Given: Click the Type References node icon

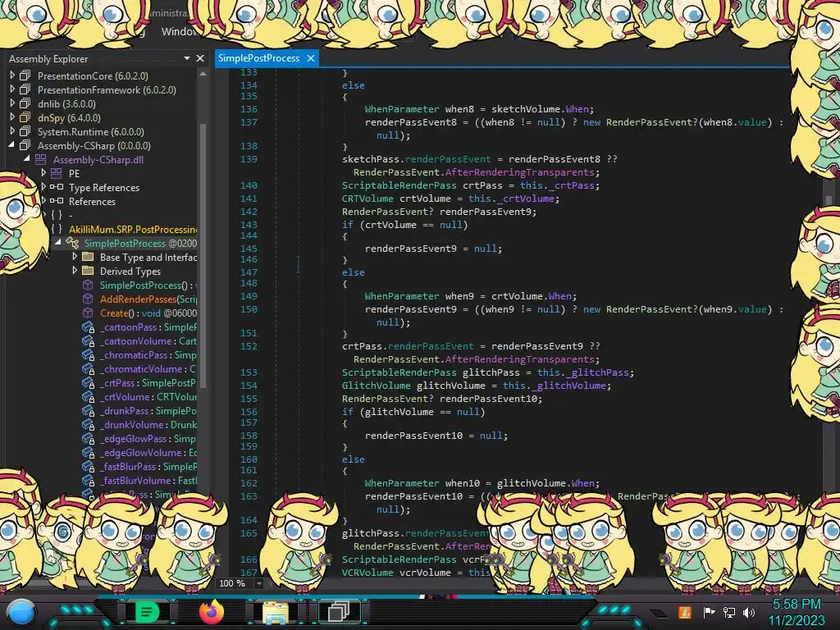Looking at the screenshot, I should click(57, 187).
